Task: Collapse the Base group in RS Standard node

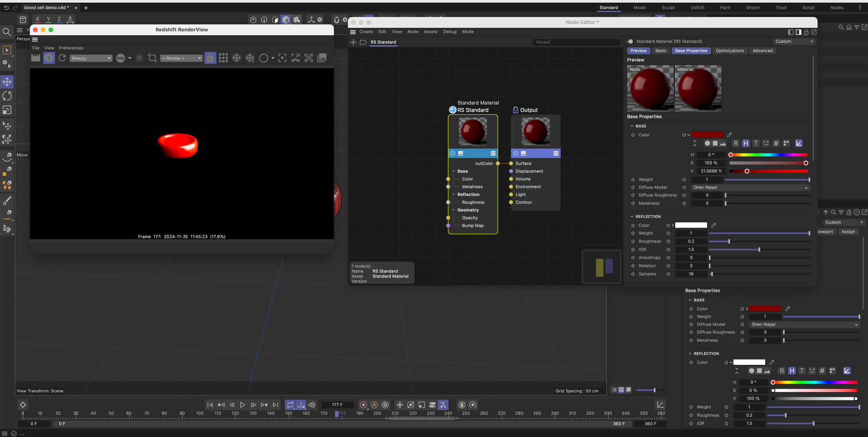Action: [x=454, y=171]
